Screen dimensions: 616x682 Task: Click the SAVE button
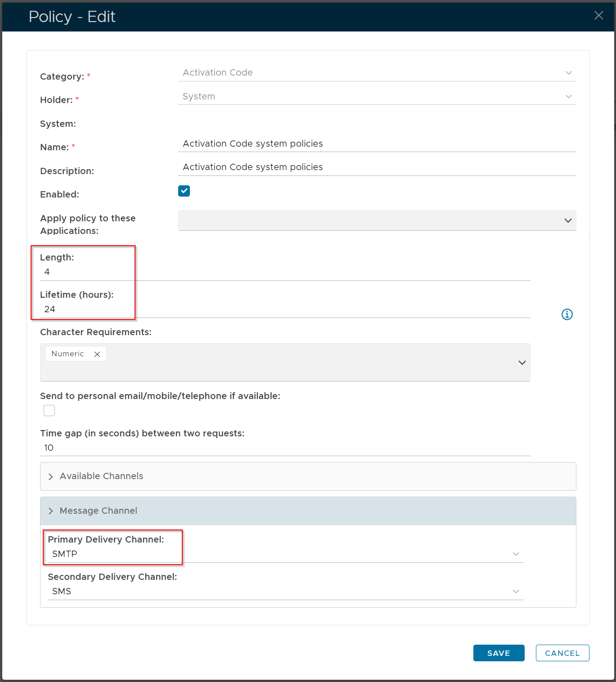click(499, 653)
